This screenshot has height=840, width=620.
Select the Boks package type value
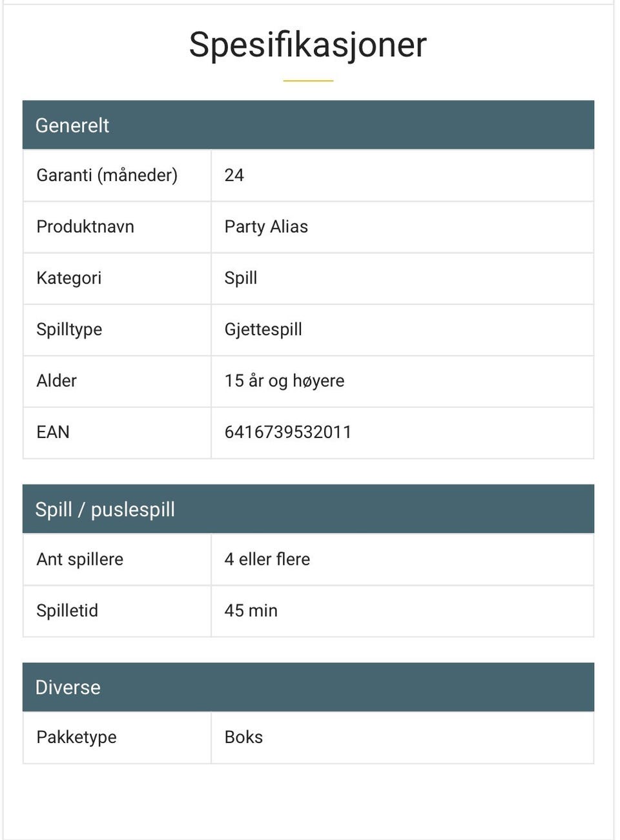(x=243, y=737)
